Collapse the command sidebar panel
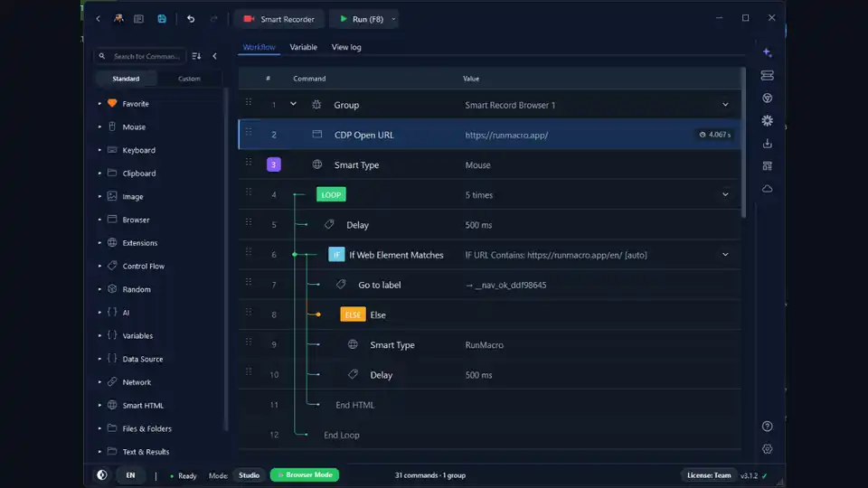The height and width of the screenshot is (488, 868). click(x=215, y=56)
